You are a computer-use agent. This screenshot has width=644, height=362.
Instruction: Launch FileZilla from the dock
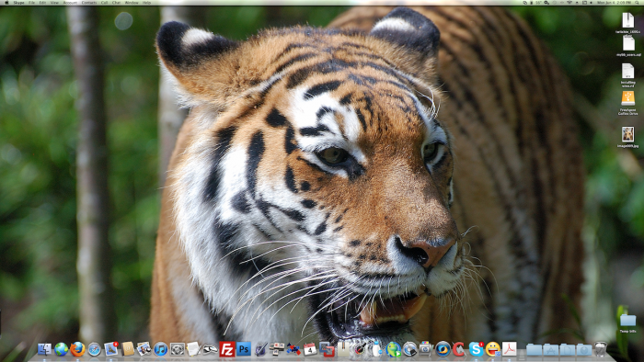tap(227, 349)
